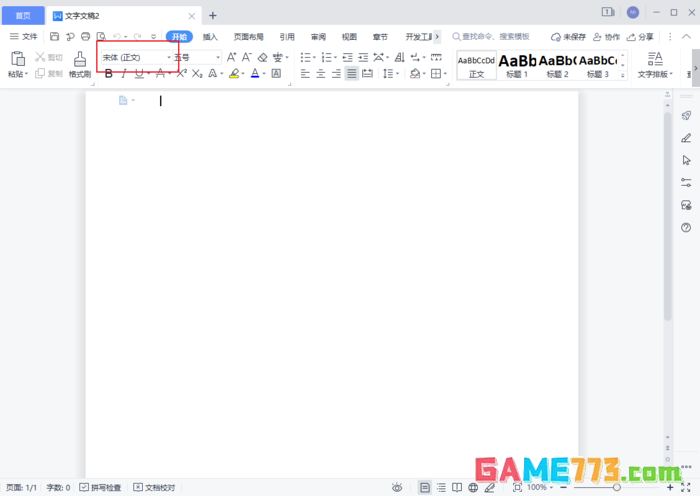Open the font name dropdown 宋体 (正文)
This screenshot has width=700, height=496.
[136, 57]
